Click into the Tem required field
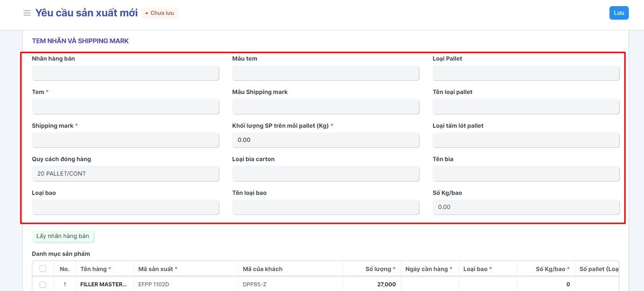This screenshot has height=291, width=644. 125,107
